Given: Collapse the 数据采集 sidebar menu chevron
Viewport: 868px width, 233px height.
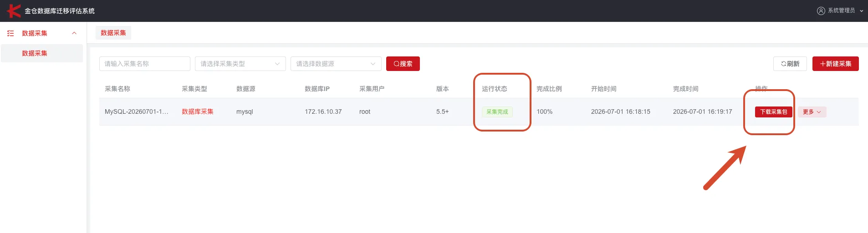Looking at the screenshot, I should pyautogui.click(x=74, y=33).
